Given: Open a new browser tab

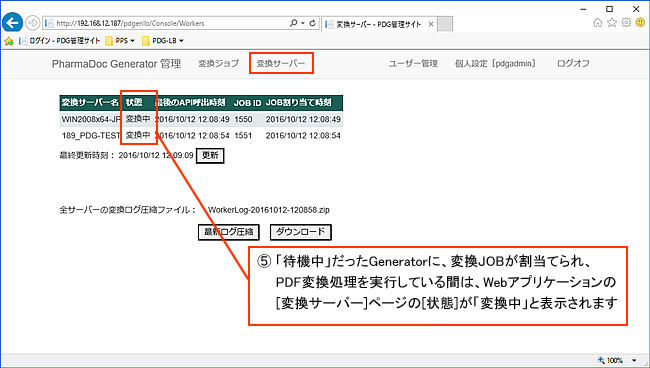Looking at the screenshot, I should point(445,24).
